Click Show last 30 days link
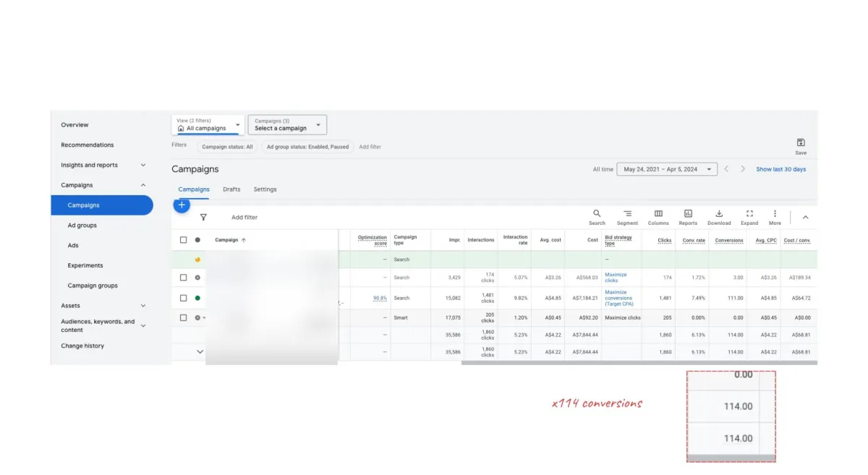This screenshot has width=868, height=475. 781,169
